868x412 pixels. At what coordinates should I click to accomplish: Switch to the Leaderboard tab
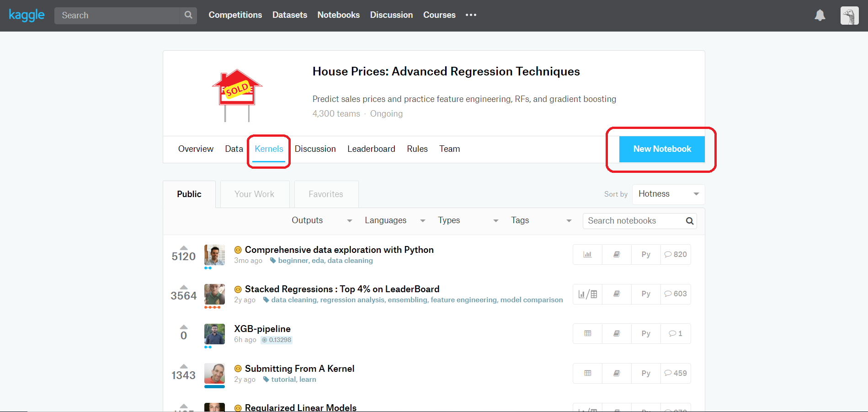pos(371,149)
